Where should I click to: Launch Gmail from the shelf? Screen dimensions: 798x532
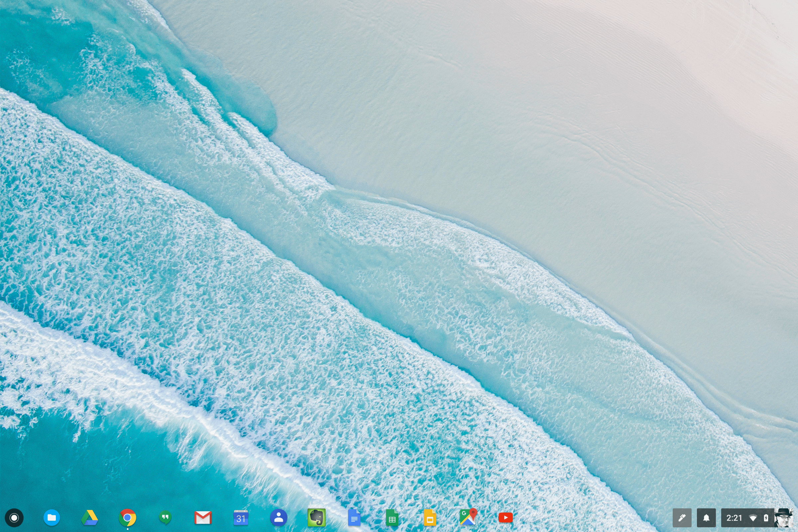[x=203, y=518]
